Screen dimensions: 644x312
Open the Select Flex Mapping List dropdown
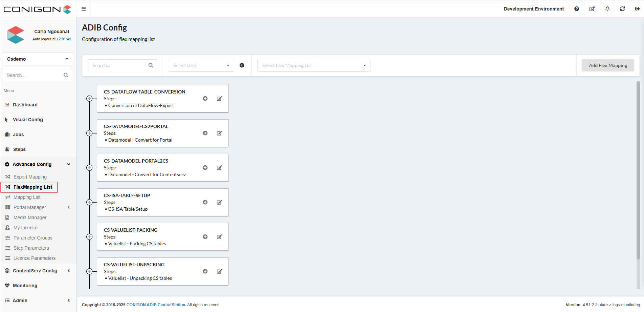(314, 65)
